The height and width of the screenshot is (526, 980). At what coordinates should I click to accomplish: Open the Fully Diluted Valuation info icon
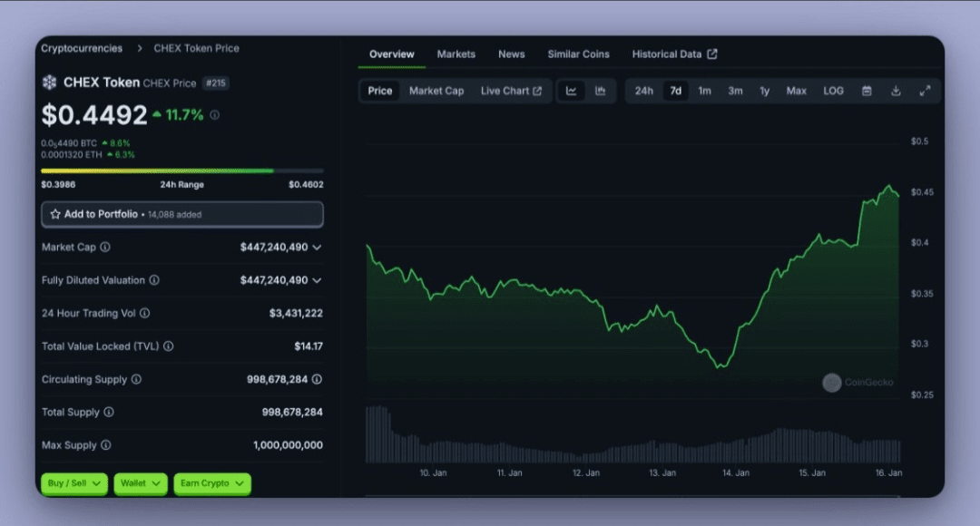153,280
